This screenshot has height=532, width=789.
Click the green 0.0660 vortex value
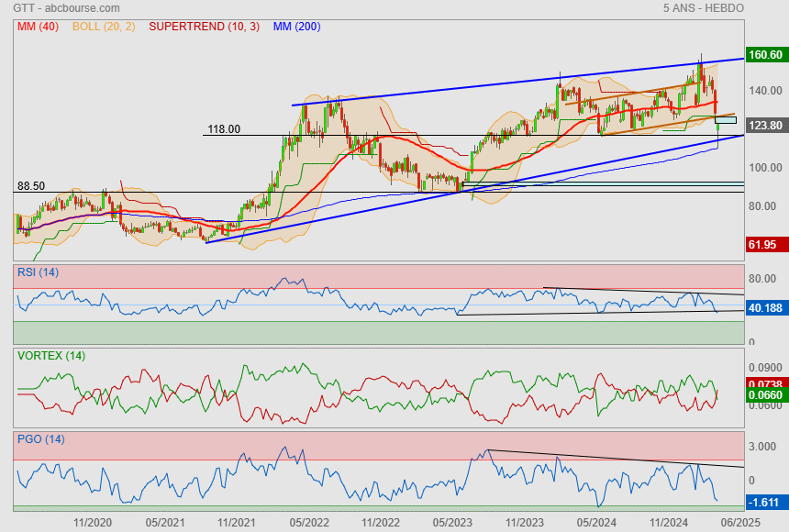(x=765, y=395)
